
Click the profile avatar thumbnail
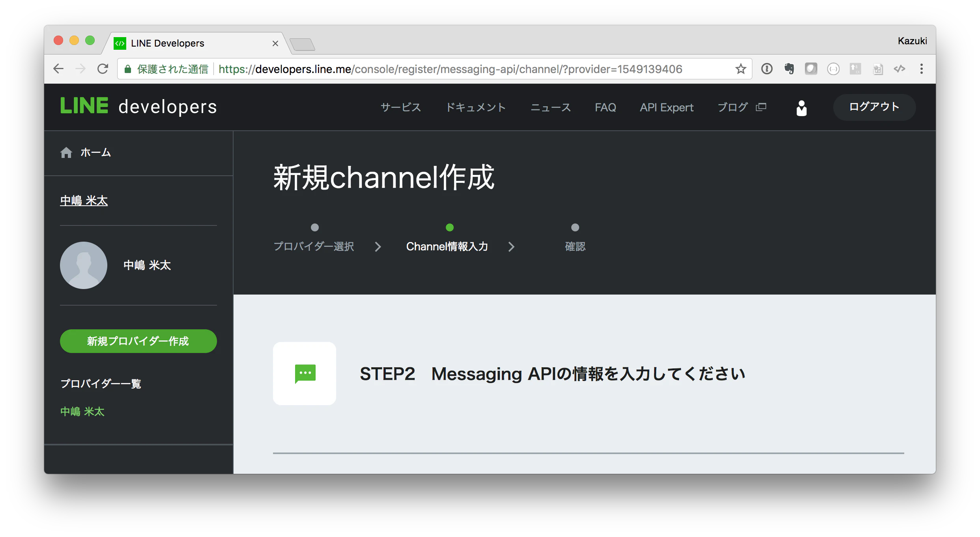tap(84, 265)
